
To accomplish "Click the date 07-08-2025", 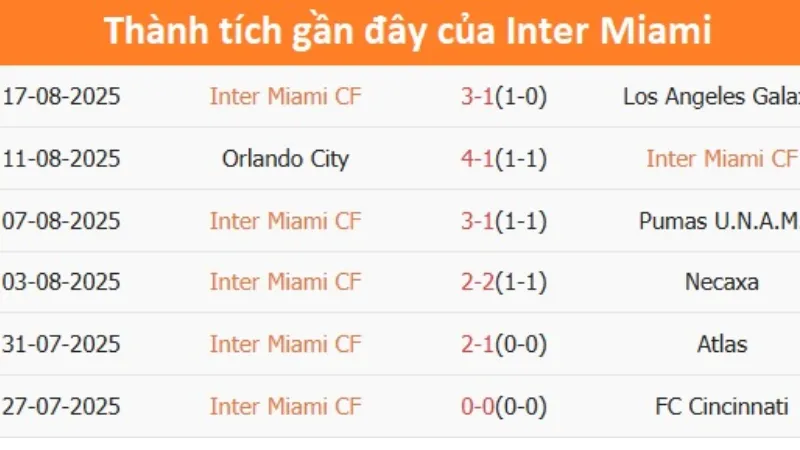I will pyautogui.click(x=61, y=221).
